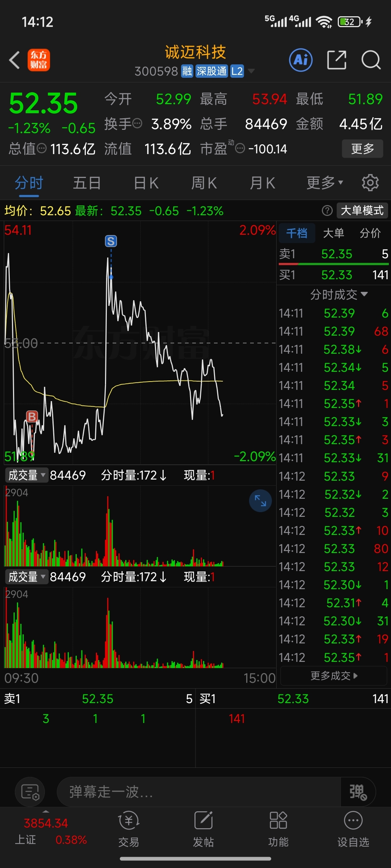391x868 pixels.
Task: Tap the back arrow icon
Action: coord(14,60)
